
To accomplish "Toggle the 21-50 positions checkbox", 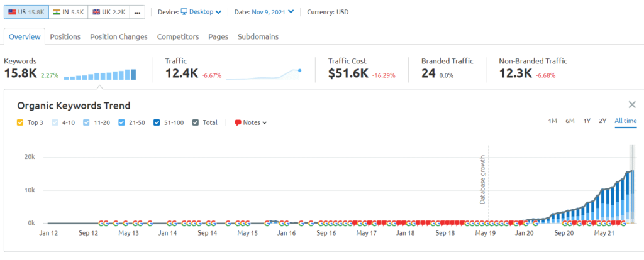I will (x=121, y=122).
